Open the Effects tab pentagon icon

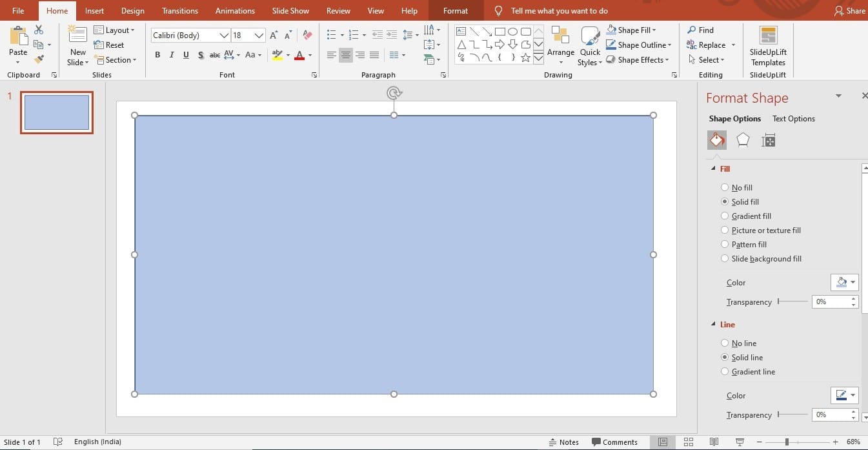click(743, 140)
